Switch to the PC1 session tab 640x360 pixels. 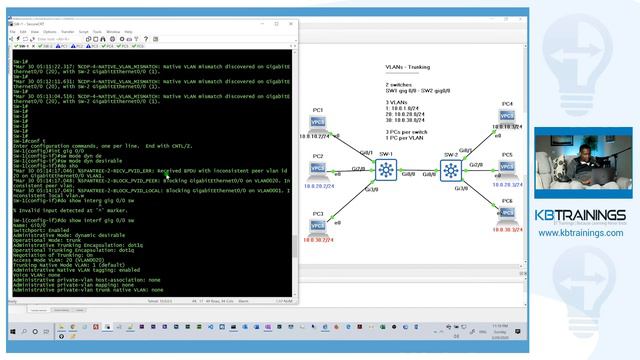(x=62, y=46)
